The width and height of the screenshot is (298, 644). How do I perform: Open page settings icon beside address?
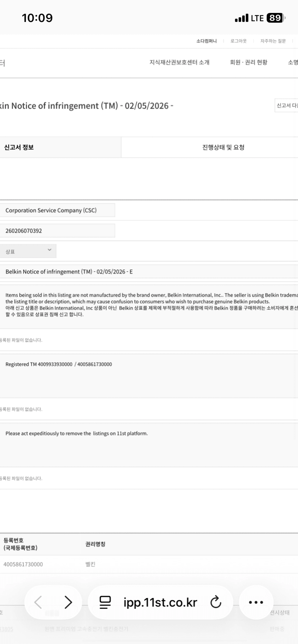[105, 602]
